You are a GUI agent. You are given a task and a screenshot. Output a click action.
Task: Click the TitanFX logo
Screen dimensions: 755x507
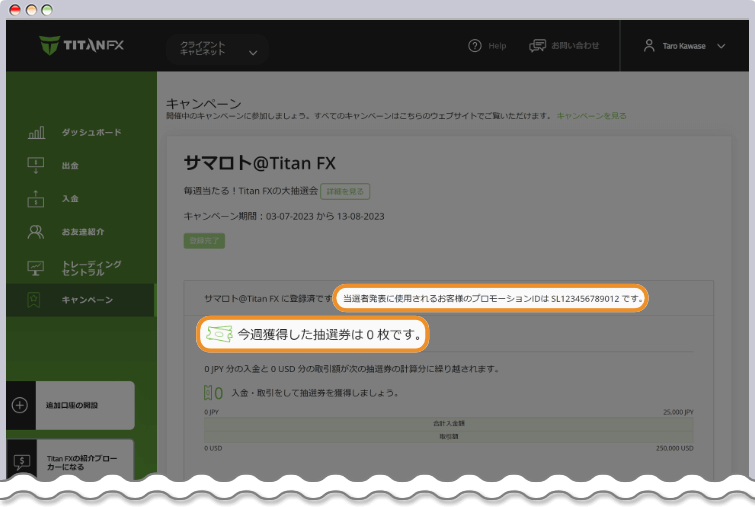[81, 45]
